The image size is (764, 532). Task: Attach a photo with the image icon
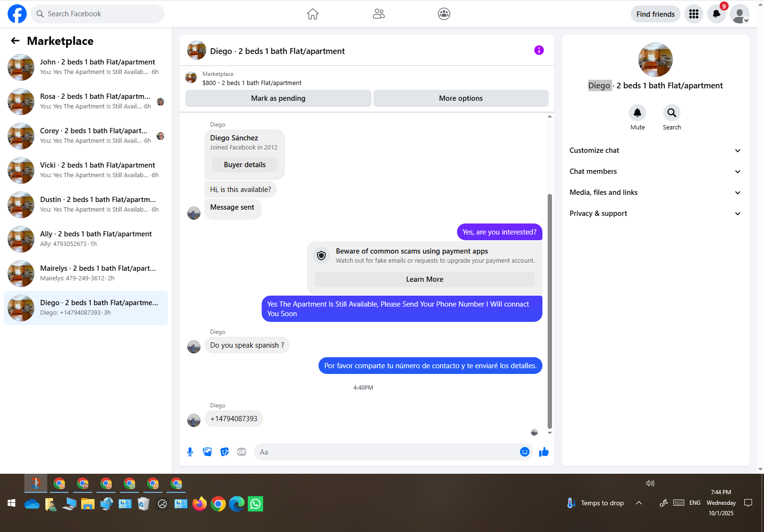207,452
